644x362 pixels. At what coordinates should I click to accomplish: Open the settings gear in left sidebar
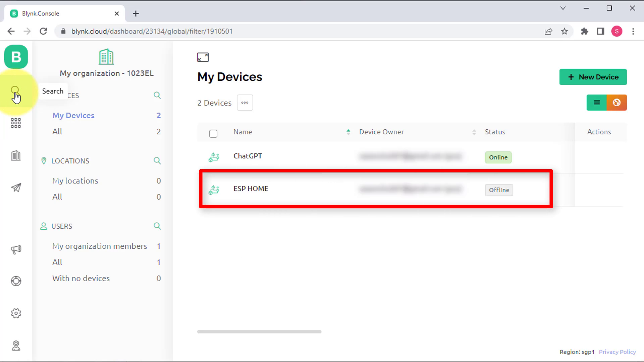pyautogui.click(x=16, y=313)
